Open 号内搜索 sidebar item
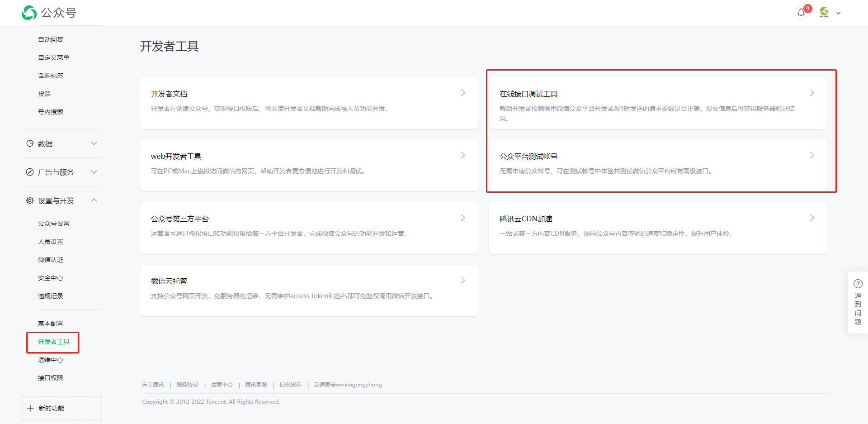This screenshot has height=424, width=868. pyautogui.click(x=51, y=112)
